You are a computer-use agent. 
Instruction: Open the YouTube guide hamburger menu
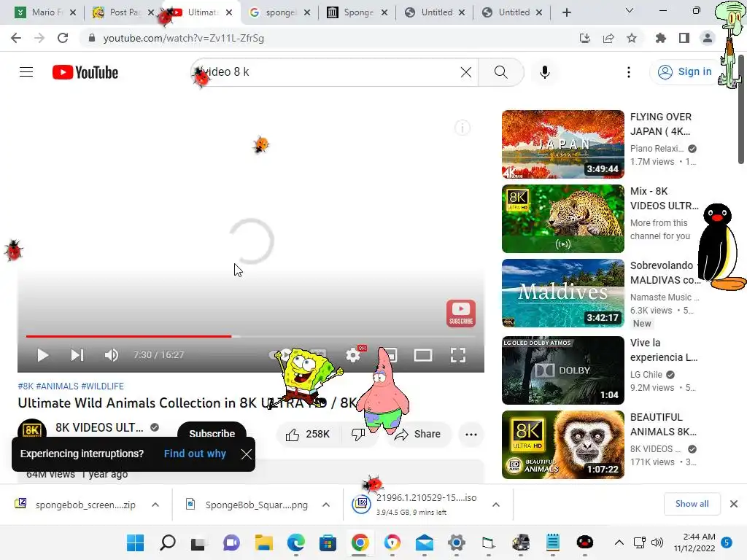(x=26, y=72)
